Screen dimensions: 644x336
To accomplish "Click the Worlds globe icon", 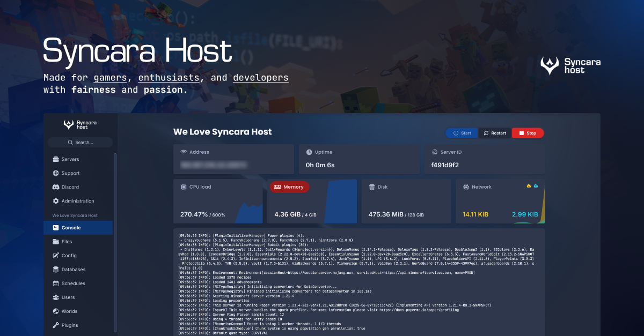I will [x=56, y=311].
